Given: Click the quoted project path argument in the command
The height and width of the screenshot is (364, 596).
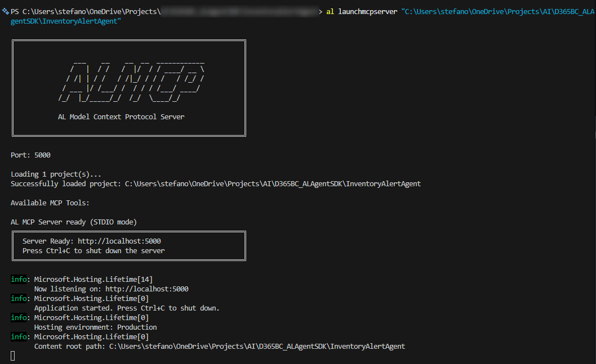Looking at the screenshot, I should pos(496,12).
